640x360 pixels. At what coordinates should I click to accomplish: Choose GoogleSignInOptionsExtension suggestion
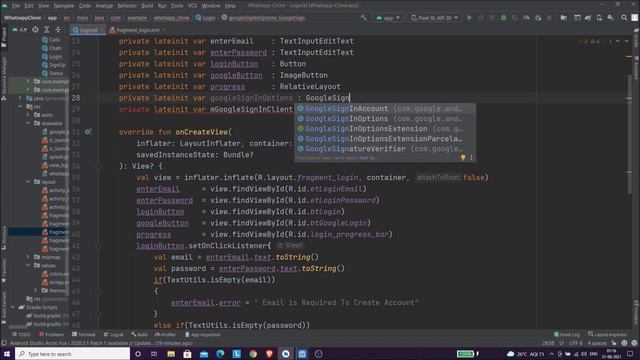click(384, 129)
